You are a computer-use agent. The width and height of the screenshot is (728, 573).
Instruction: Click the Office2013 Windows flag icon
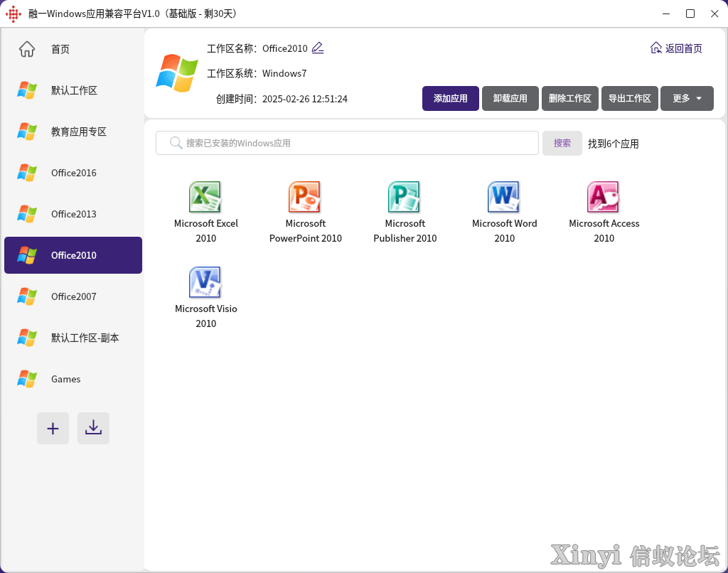pos(27,214)
